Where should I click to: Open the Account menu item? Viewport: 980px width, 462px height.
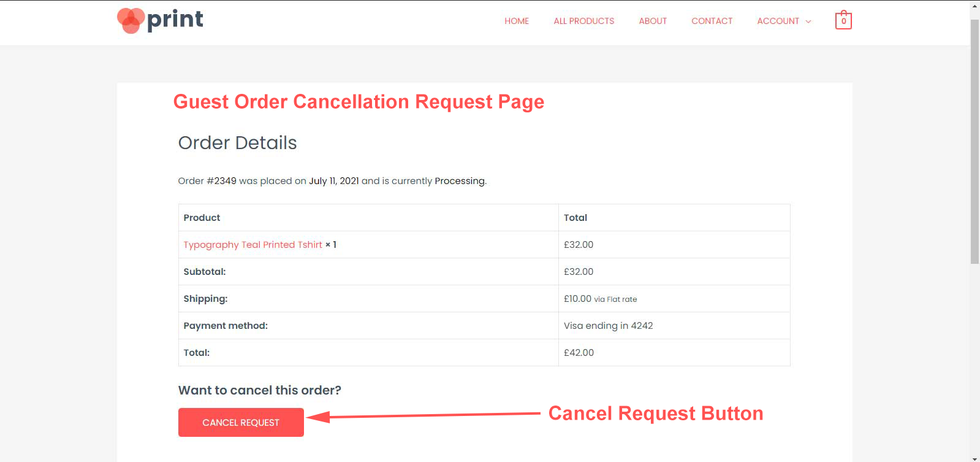(778, 21)
